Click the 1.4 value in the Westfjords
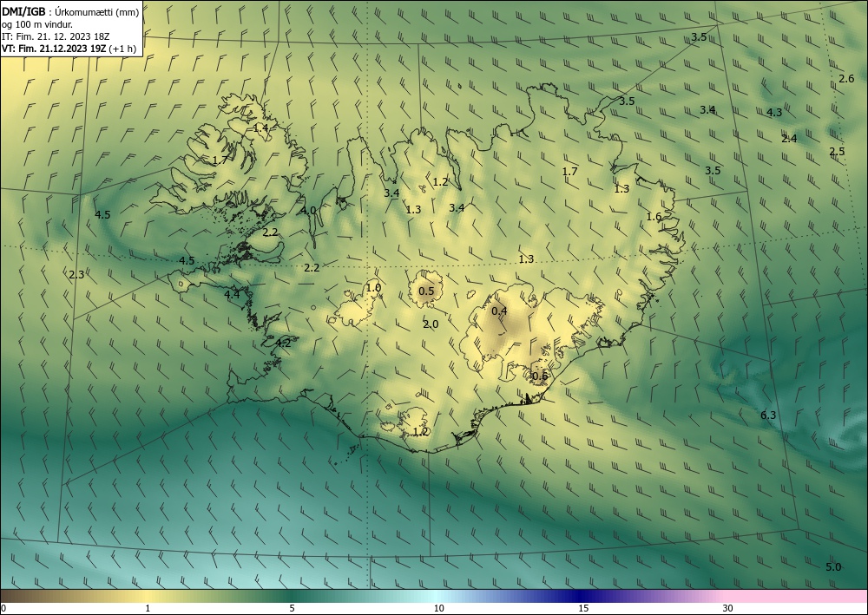Screen dimensions: 868x615 (260, 128)
